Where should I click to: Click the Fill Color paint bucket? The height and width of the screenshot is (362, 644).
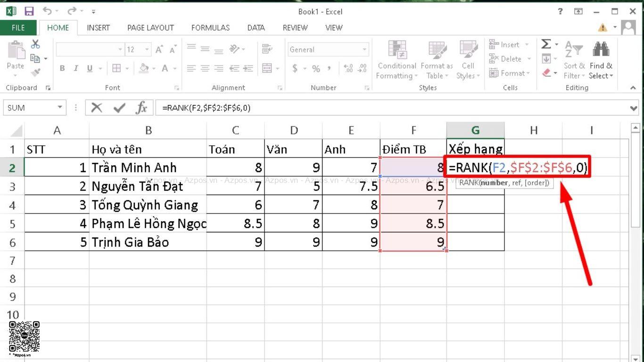point(144,68)
